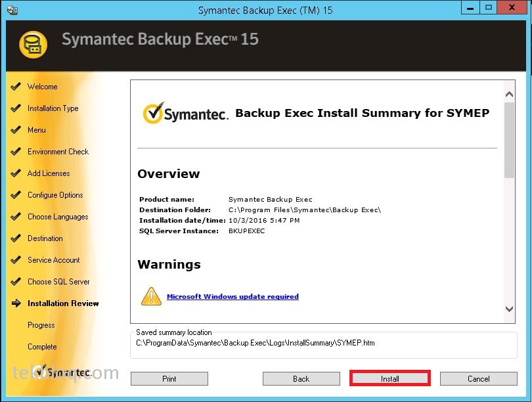Click the checkmark beside Configure Options

16,195
